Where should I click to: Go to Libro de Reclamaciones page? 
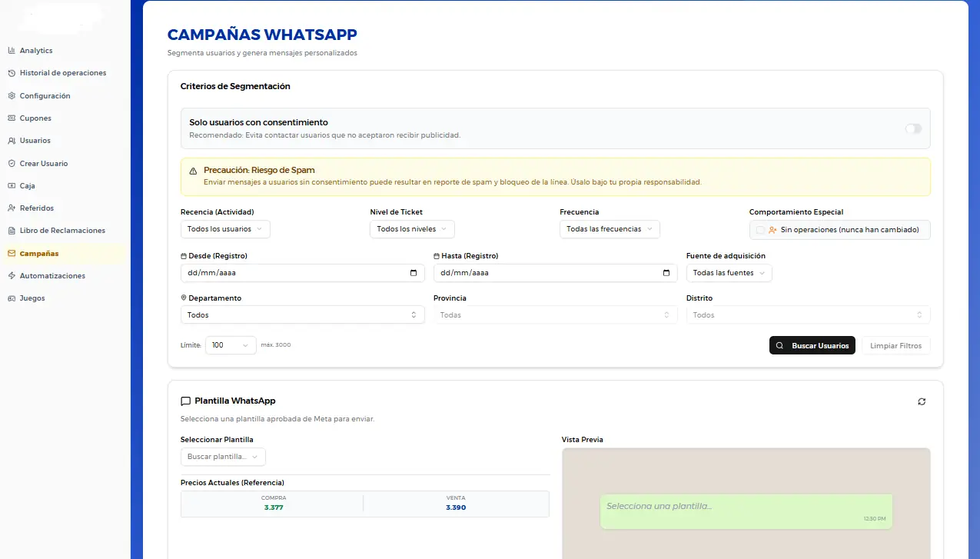pos(62,231)
